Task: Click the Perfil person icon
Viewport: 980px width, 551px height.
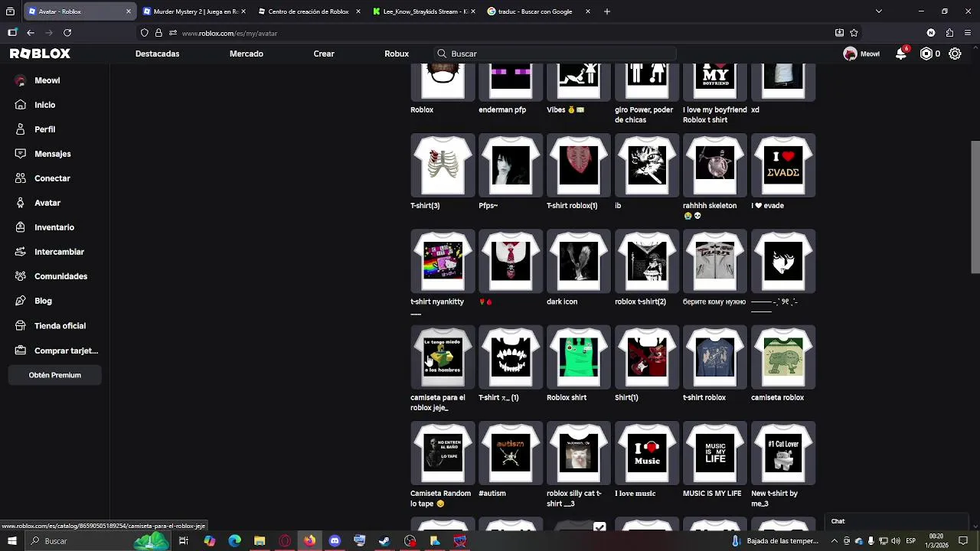Action: tap(21, 129)
